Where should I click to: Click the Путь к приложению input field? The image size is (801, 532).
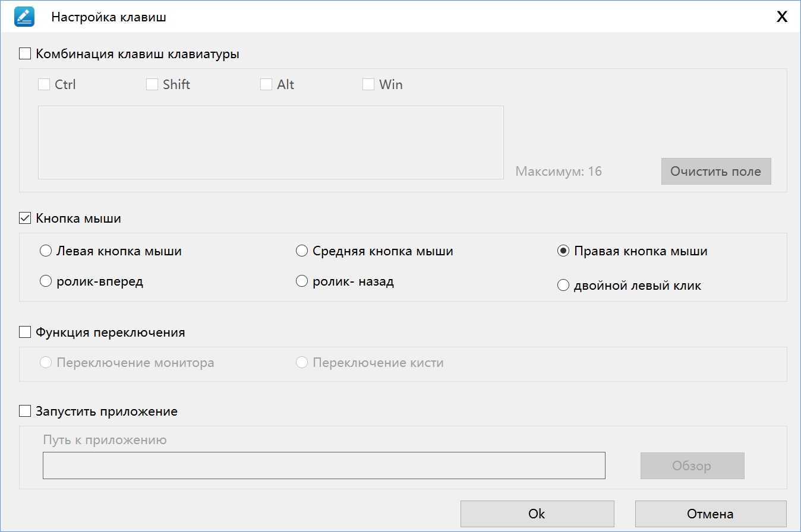coord(324,465)
